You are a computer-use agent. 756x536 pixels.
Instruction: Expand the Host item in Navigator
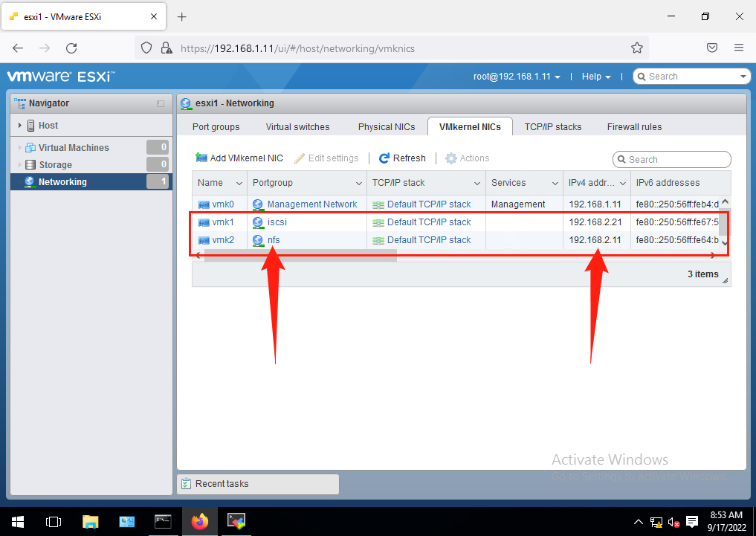pos(20,125)
